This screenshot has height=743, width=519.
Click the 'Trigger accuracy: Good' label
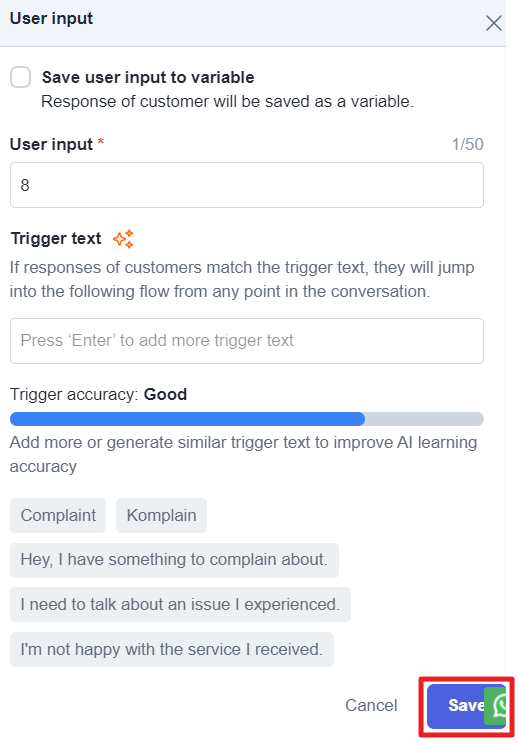(98, 394)
